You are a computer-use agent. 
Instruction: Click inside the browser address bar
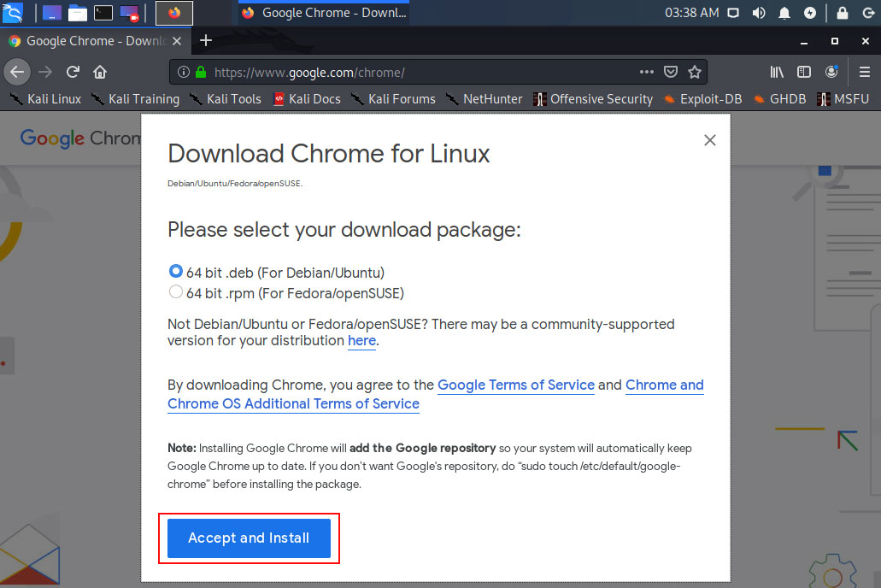click(x=385, y=72)
